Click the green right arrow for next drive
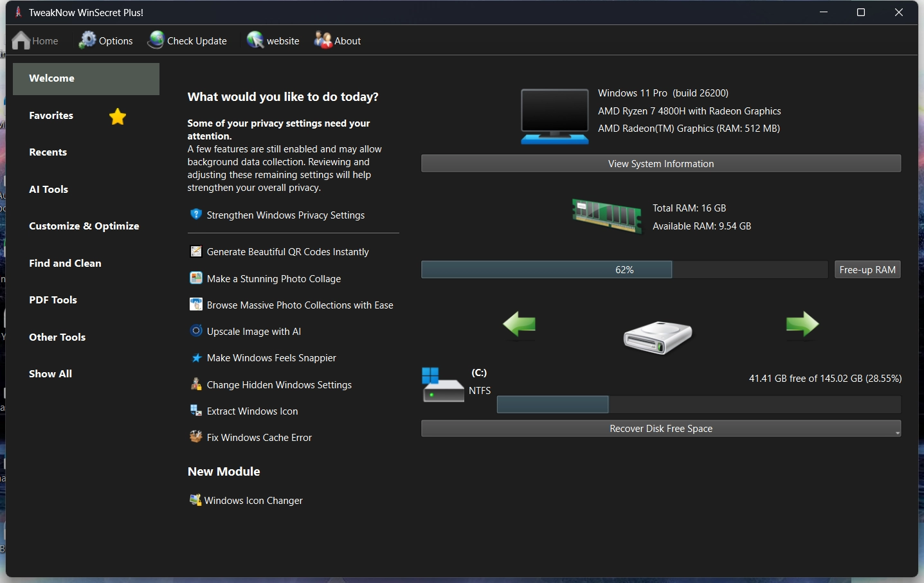 click(x=802, y=324)
